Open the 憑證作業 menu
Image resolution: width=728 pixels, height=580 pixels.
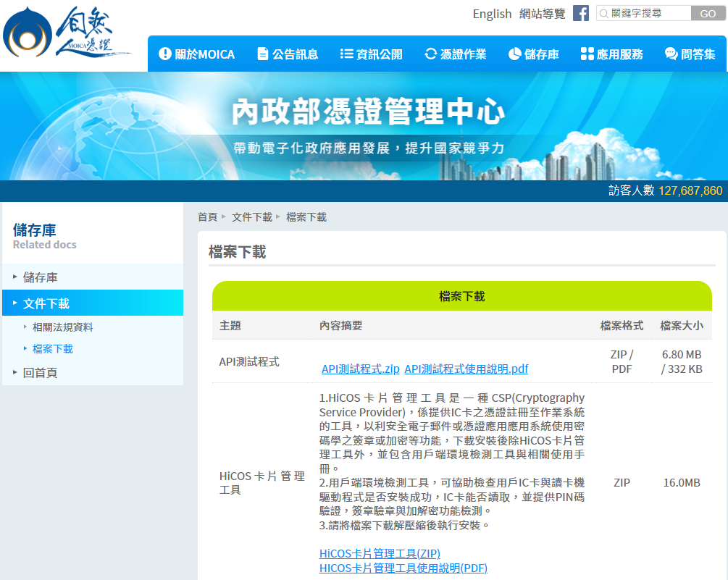click(455, 54)
